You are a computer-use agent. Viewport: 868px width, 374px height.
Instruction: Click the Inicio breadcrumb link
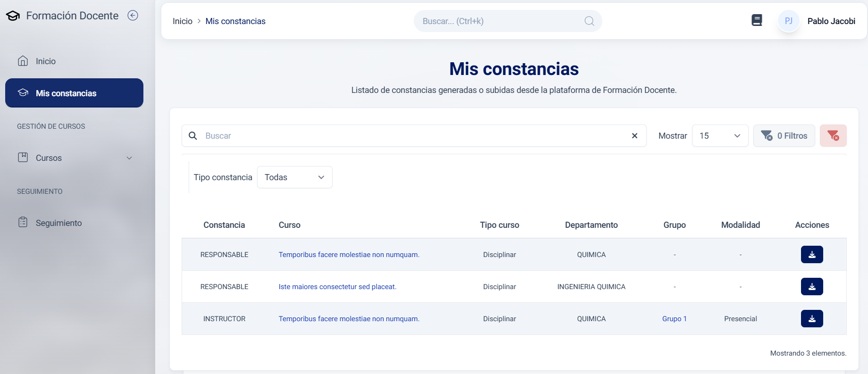point(183,21)
